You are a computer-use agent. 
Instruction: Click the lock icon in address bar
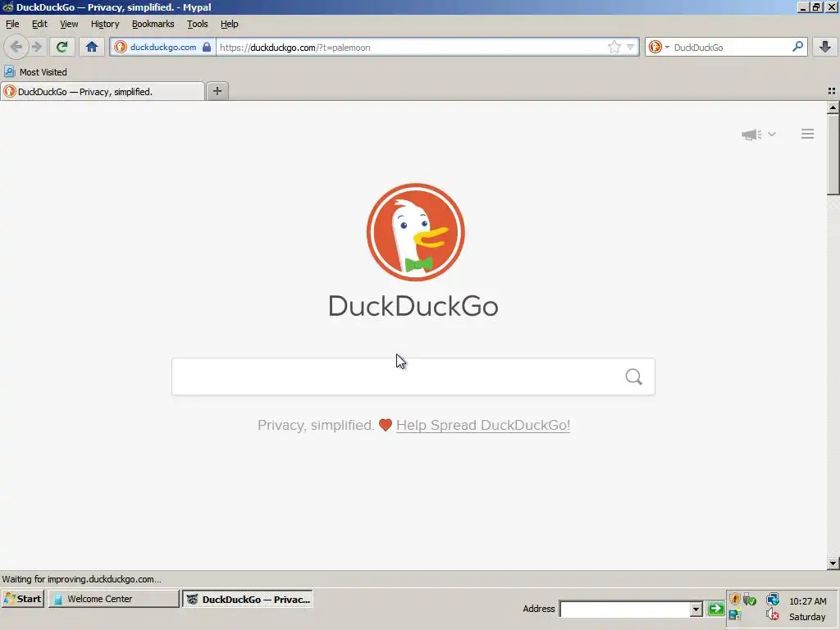[x=206, y=47]
